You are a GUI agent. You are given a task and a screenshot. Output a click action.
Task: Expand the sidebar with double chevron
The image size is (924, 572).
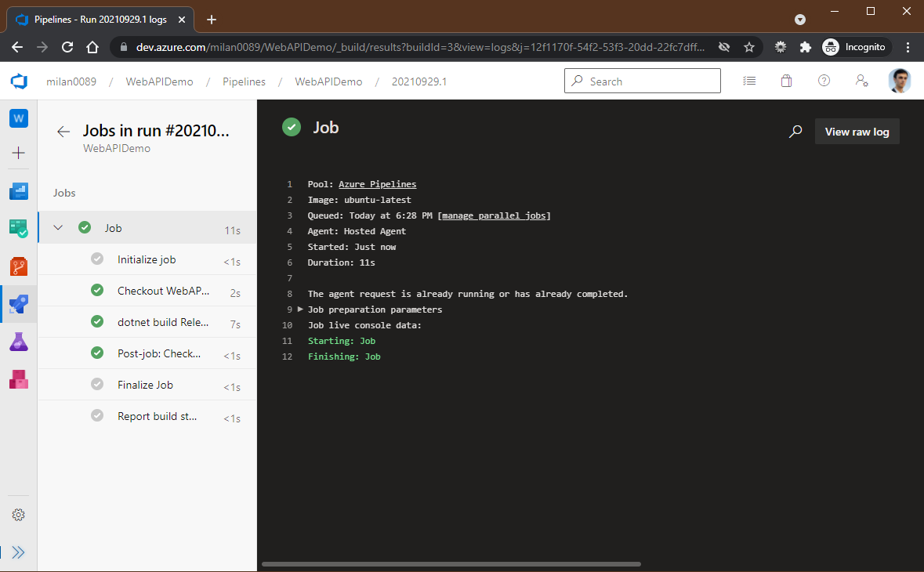(x=19, y=552)
